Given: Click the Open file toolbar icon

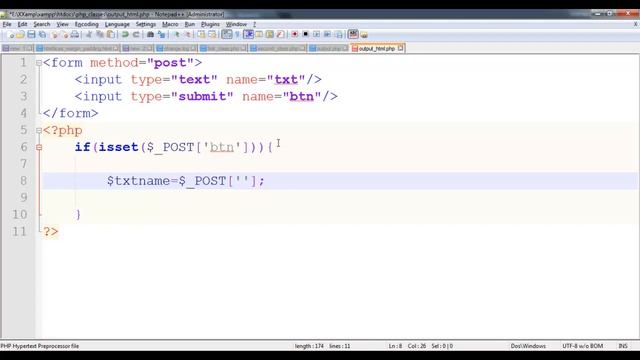Looking at the screenshot, I should pyautogui.click(x=21, y=35).
